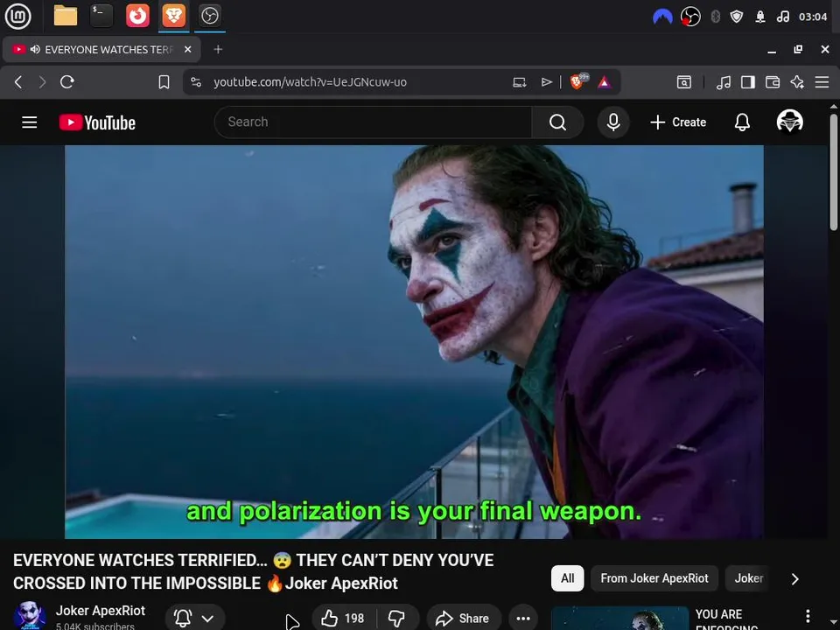Mute the tab via its speaker icon
Screen dimensions: 840x630
(35, 49)
